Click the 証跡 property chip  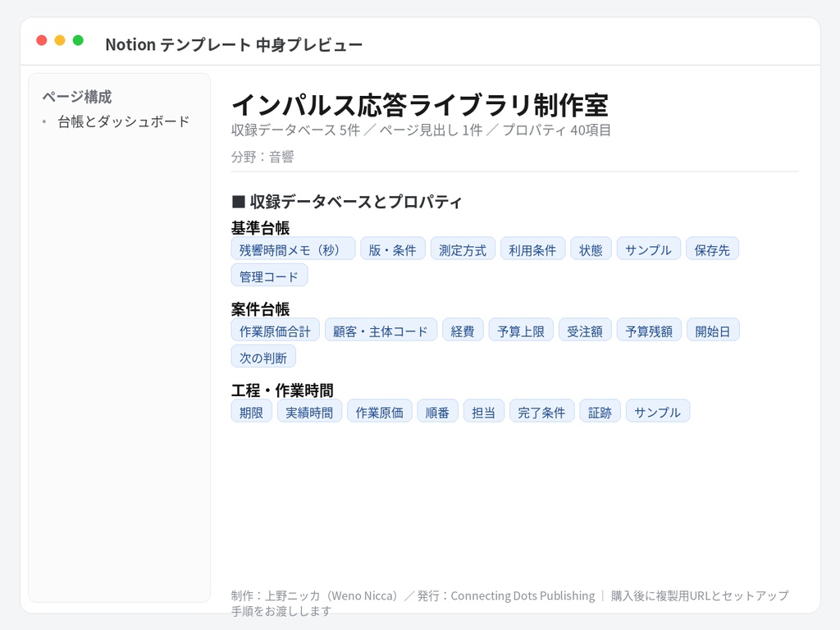600,412
